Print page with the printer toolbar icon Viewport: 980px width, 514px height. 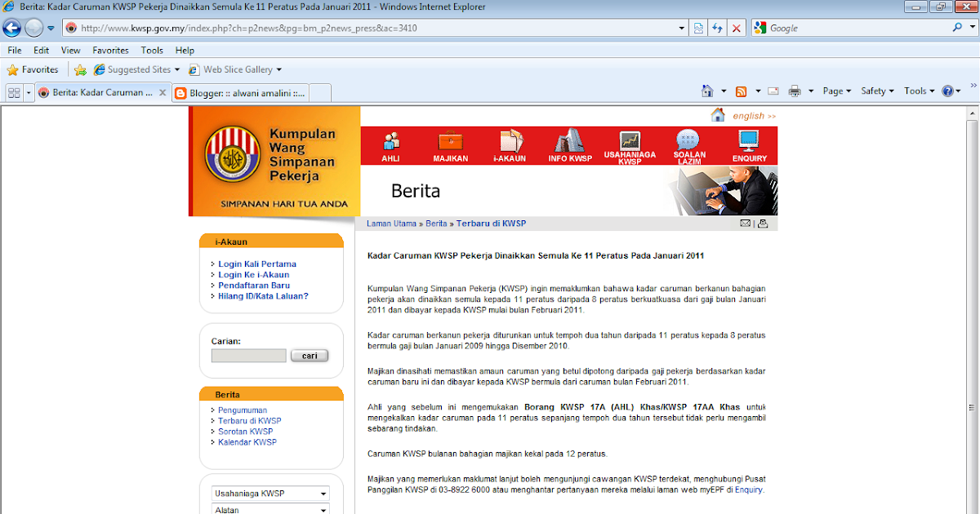(795, 91)
